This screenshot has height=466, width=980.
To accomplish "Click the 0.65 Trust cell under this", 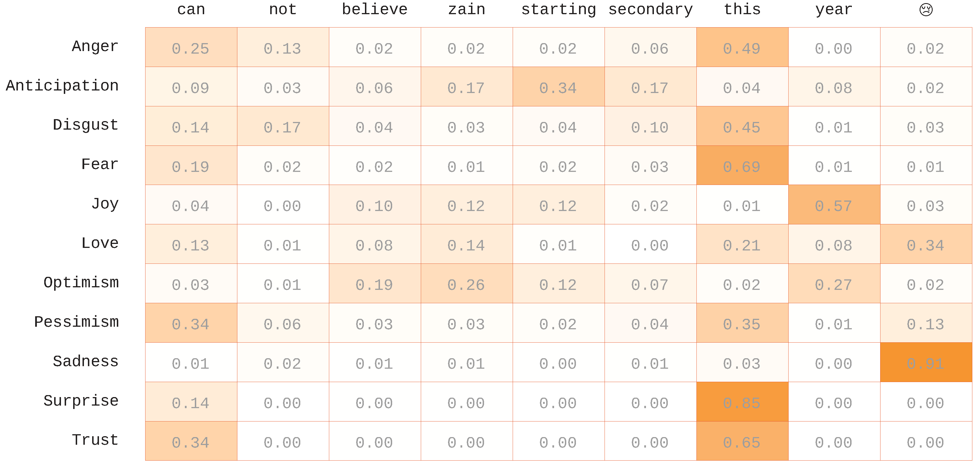I will click(742, 441).
